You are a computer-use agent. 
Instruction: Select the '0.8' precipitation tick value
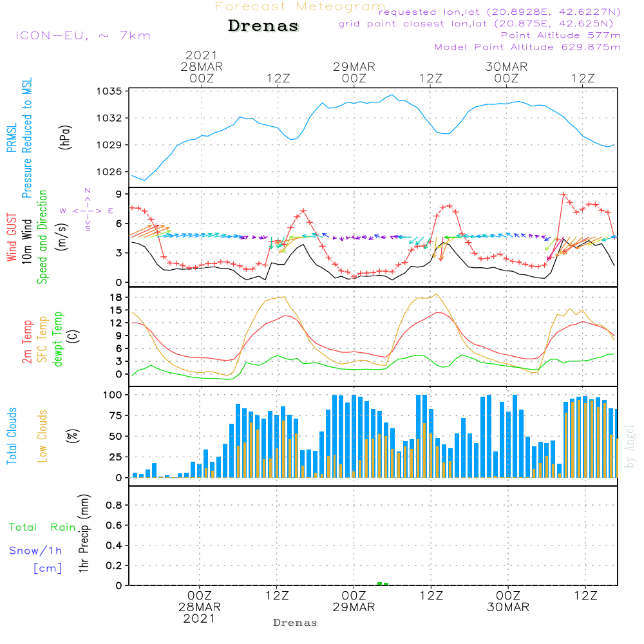tap(114, 505)
